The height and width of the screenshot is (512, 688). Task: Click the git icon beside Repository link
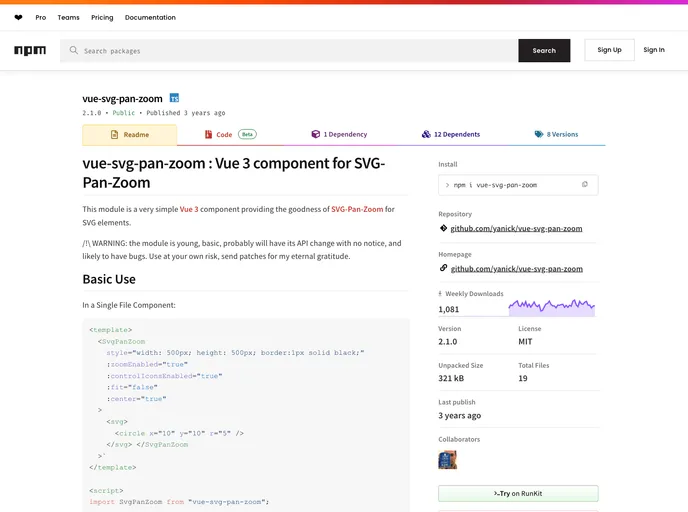pyautogui.click(x=443, y=228)
